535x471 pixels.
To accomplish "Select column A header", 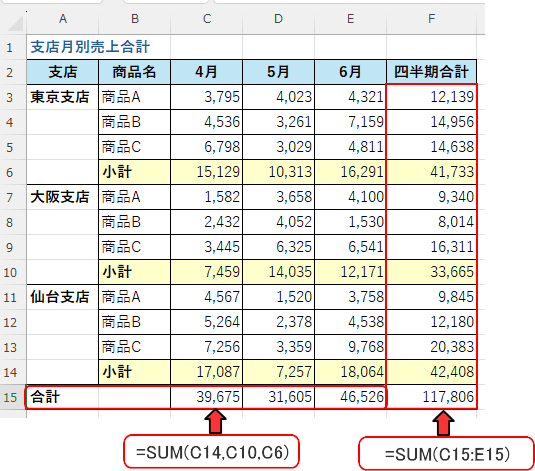I will pos(62,19).
